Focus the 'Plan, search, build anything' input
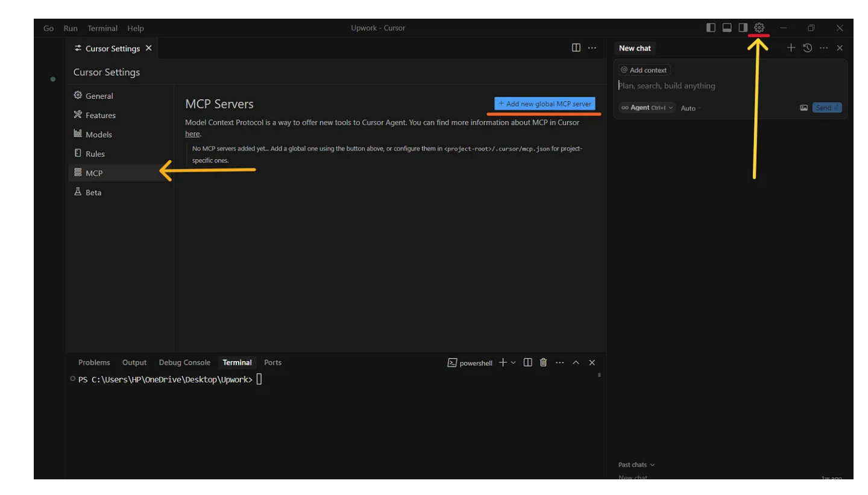868x495 pixels. (x=729, y=86)
